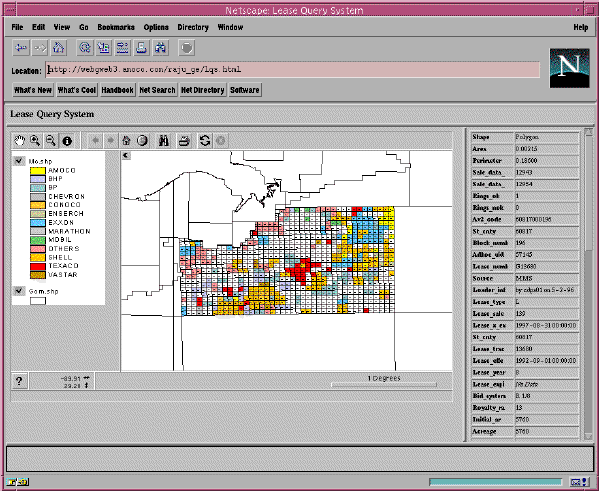The width and height of the screenshot is (599, 491).
Task: Open the Edit menu
Action: pos(39,27)
